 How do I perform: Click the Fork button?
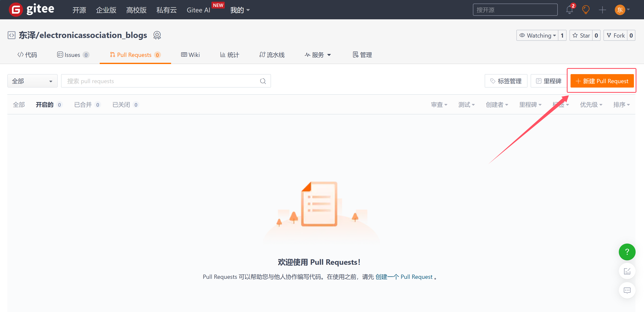click(615, 35)
